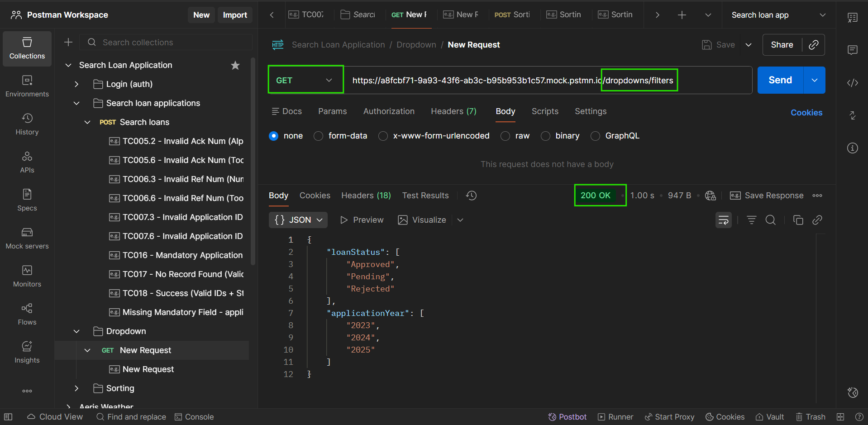Open the APIs sidebar panel
Image resolution: width=868 pixels, height=425 pixels.
tap(27, 162)
